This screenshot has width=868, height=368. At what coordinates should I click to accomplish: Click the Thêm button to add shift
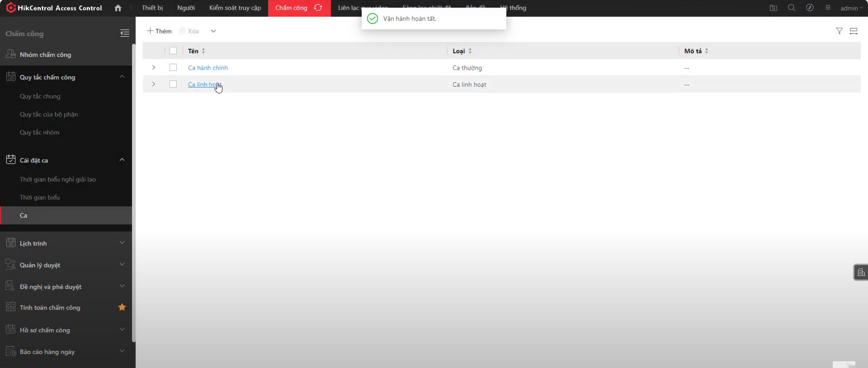[x=160, y=31]
